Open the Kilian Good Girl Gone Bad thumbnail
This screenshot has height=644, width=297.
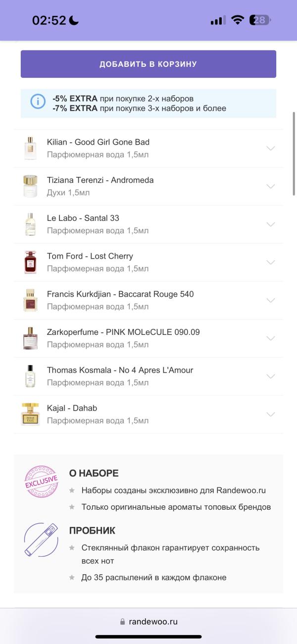pyautogui.click(x=30, y=148)
